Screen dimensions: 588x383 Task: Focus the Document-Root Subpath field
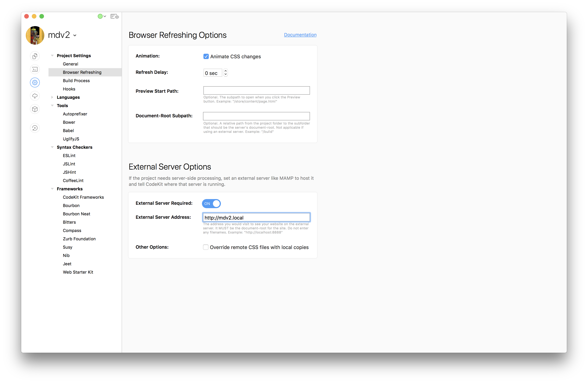[x=256, y=116]
